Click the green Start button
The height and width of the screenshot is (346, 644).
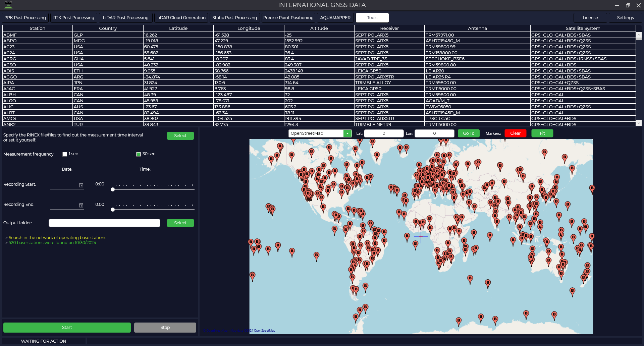(x=67, y=328)
